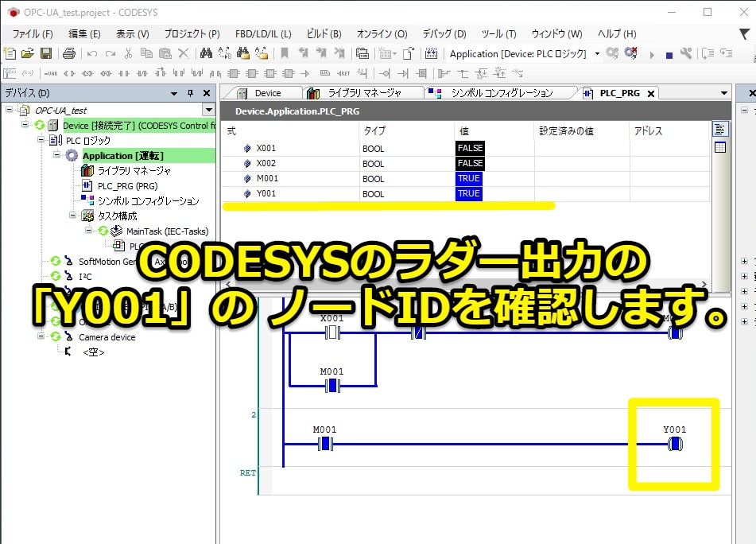Log out from the PLC with the logout icon

coord(630,54)
